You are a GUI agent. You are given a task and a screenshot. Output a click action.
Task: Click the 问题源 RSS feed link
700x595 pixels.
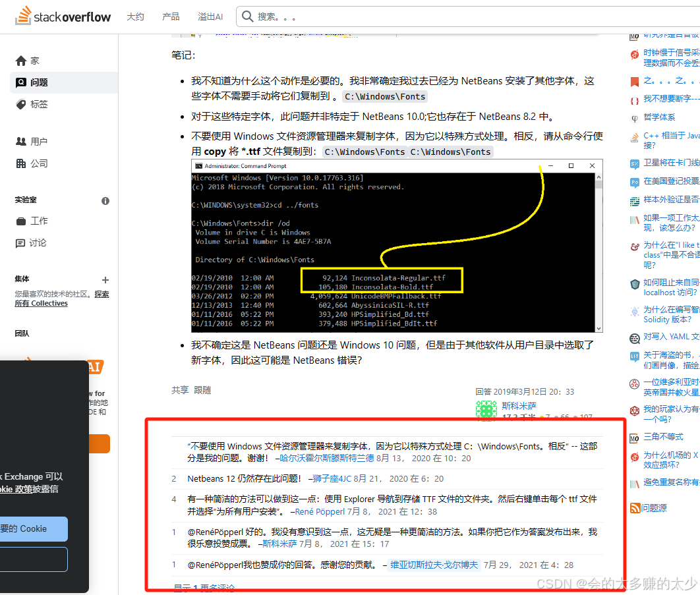[654, 508]
